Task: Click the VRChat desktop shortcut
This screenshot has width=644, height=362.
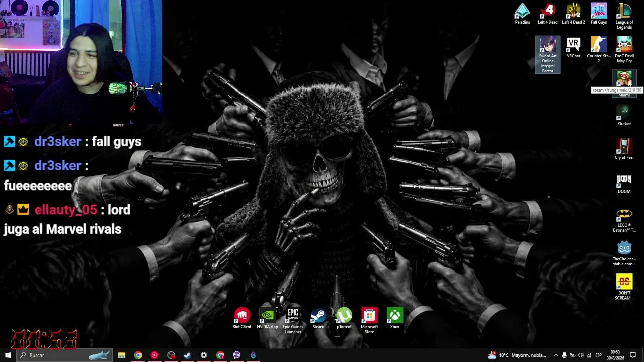Action: (x=573, y=48)
